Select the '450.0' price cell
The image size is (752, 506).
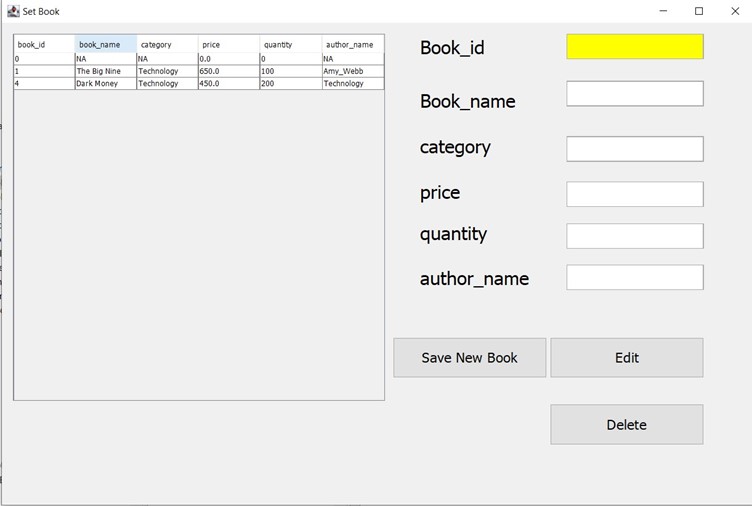point(229,83)
